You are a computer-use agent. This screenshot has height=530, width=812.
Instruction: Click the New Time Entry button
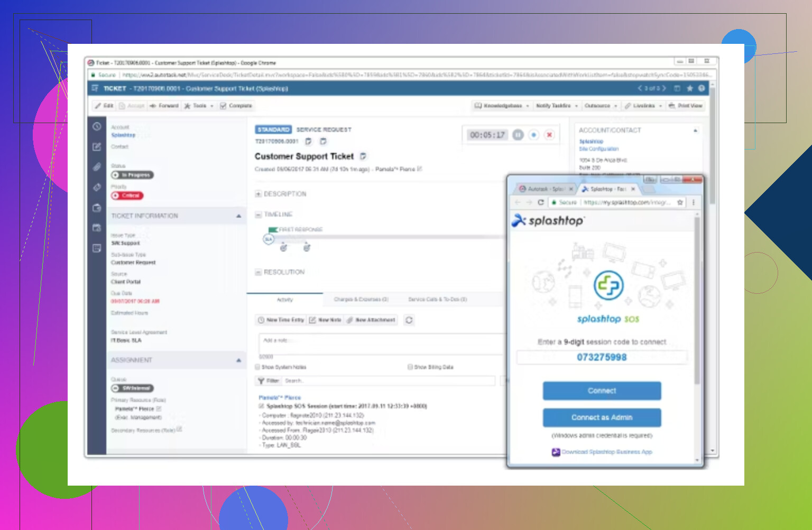pyautogui.click(x=281, y=320)
